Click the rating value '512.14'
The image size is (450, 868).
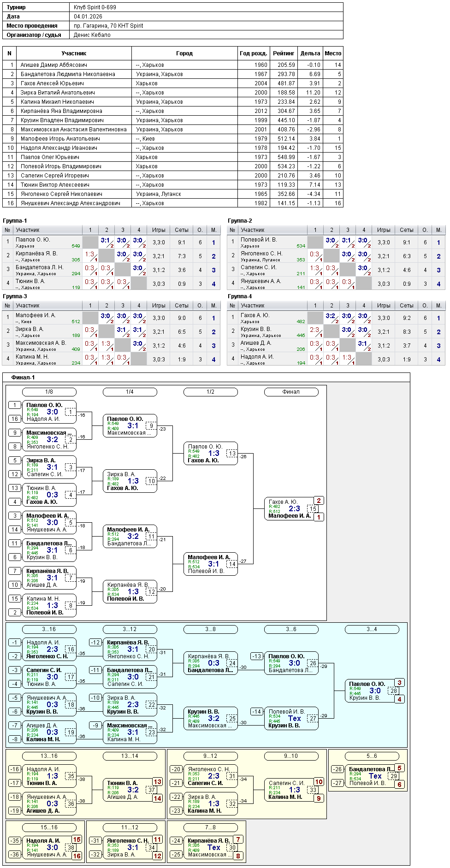[x=286, y=139]
